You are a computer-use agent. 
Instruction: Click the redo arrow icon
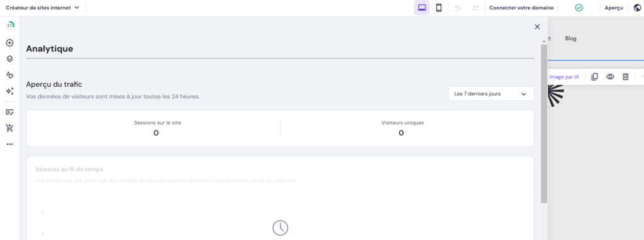pyautogui.click(x=475, y=8)
